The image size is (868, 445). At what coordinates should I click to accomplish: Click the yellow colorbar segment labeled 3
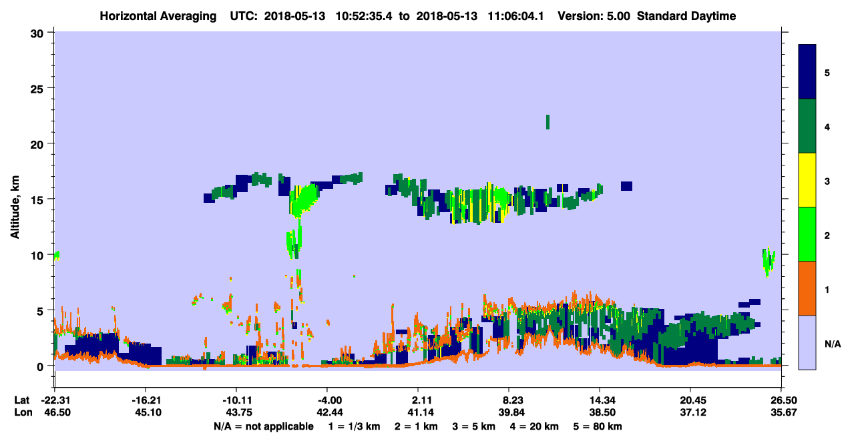tap(807, 180)
